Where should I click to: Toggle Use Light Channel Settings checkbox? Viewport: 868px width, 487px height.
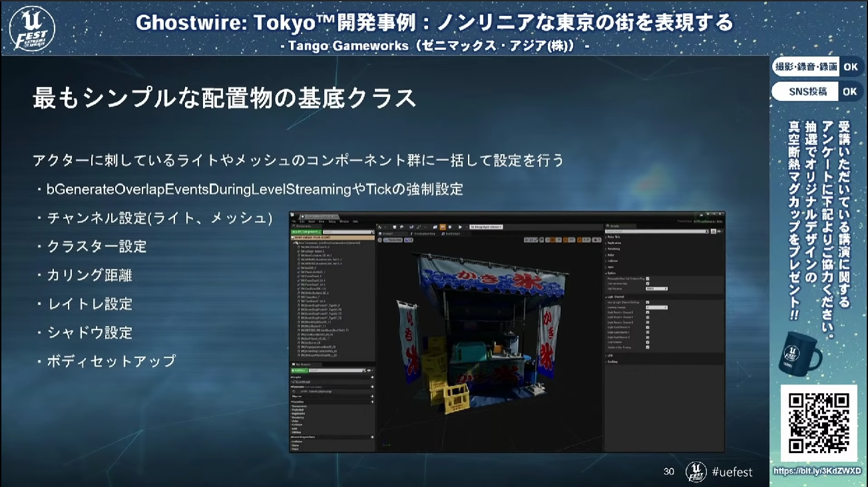[648, 302]
